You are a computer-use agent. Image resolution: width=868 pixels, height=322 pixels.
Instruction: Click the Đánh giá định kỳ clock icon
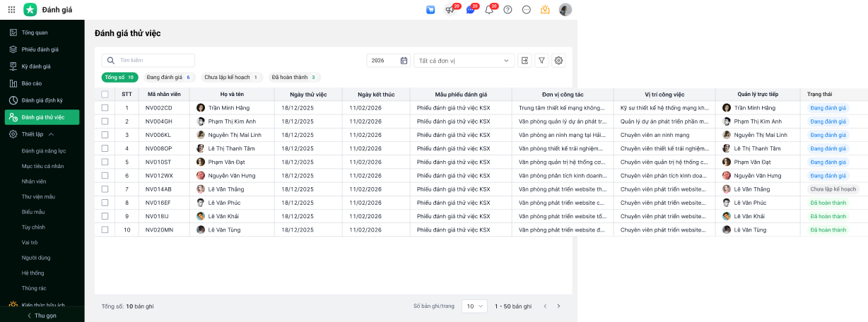13,100
